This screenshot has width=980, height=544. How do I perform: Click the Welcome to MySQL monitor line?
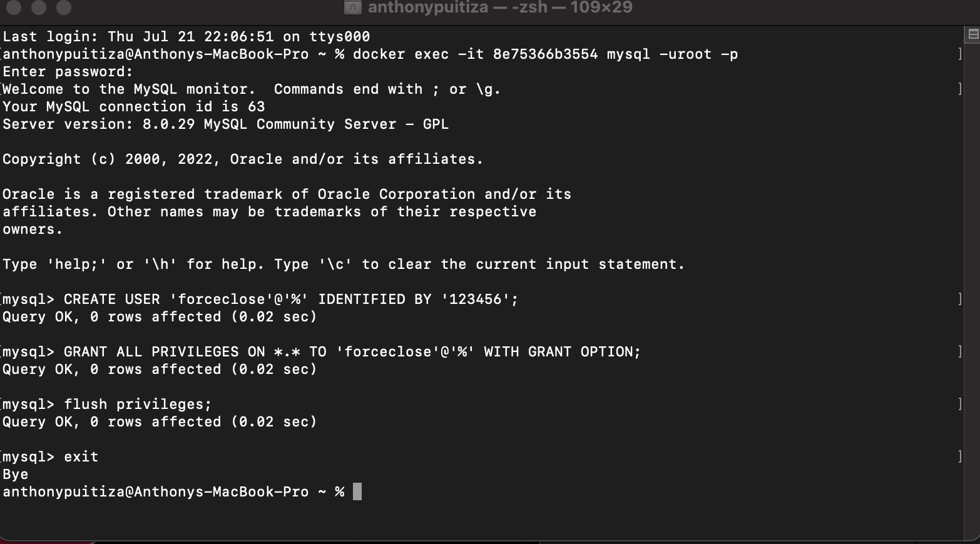pos(250,89)
